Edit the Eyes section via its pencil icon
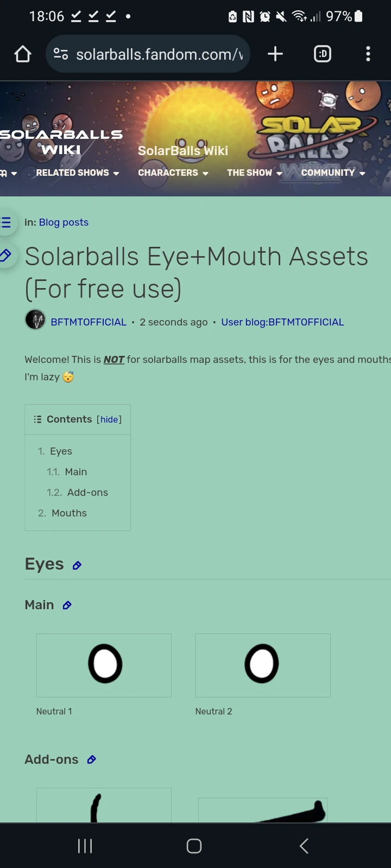 tap(77, 565)
